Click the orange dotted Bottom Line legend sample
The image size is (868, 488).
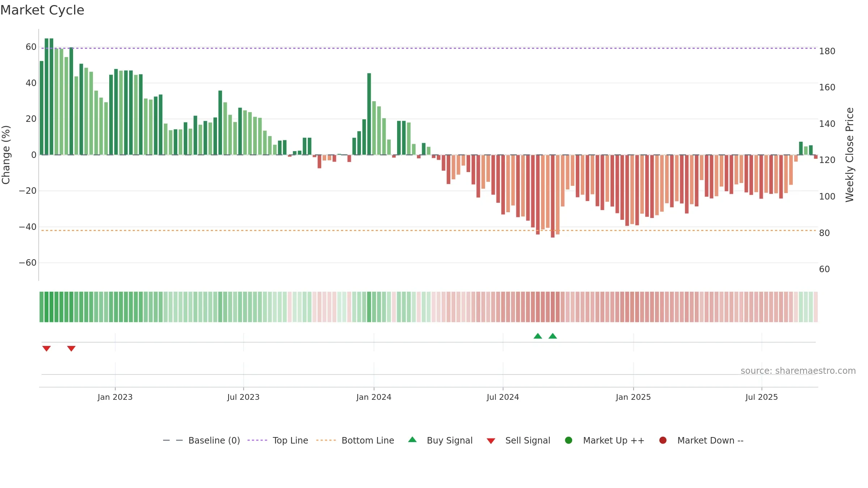[x=326, y=440]
